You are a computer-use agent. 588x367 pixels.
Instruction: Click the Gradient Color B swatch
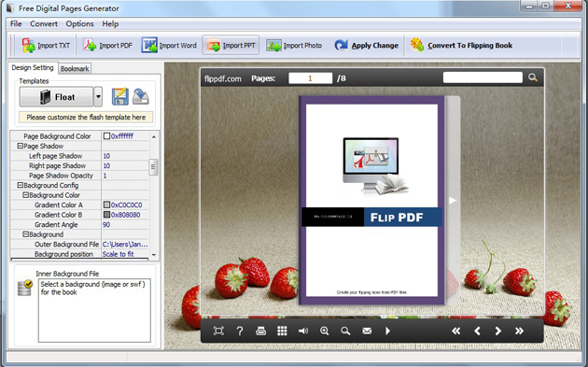(x=106, y=215)
